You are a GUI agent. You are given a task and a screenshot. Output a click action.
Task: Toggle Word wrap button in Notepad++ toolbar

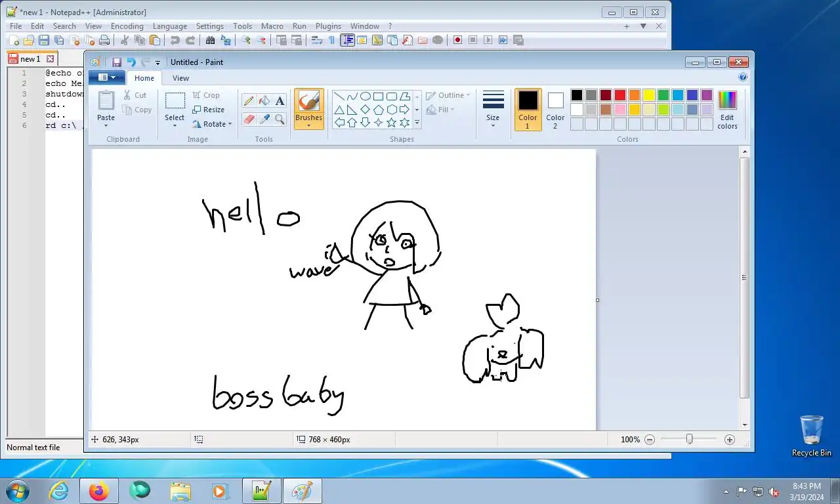317,40
